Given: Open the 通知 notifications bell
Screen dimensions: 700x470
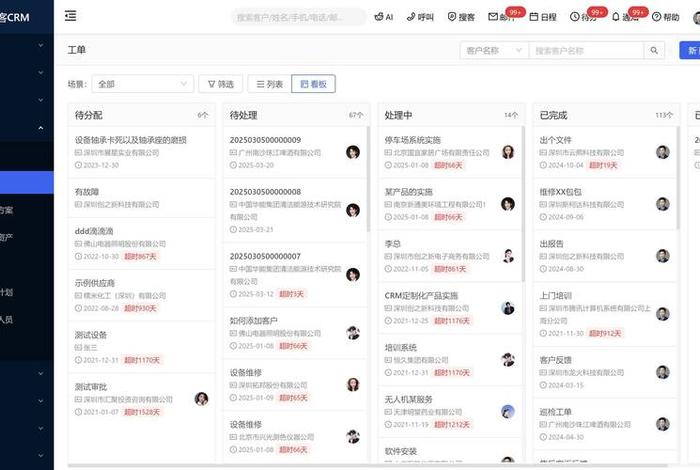Looking at the screenshot, I should point(625,17).
